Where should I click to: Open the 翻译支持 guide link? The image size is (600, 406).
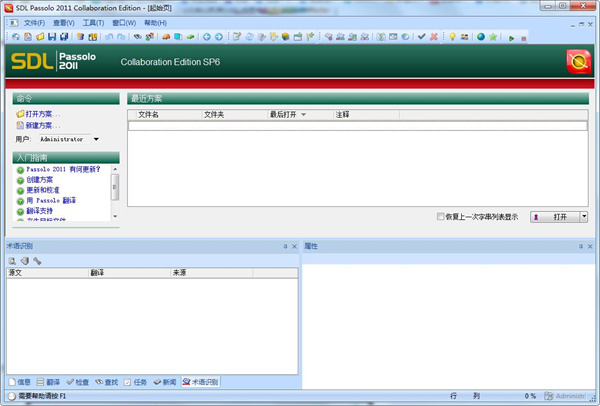tap(40, 210)
